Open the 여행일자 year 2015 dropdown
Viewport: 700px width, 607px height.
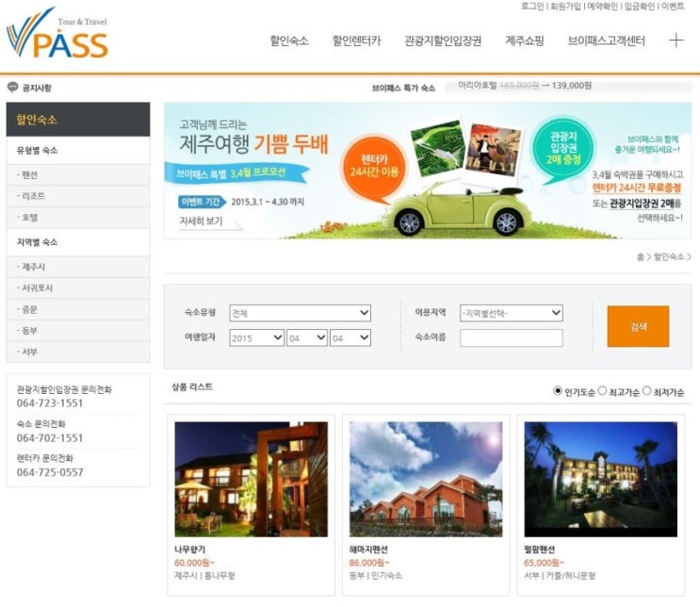pyautogui.click(x=256, y=337)
